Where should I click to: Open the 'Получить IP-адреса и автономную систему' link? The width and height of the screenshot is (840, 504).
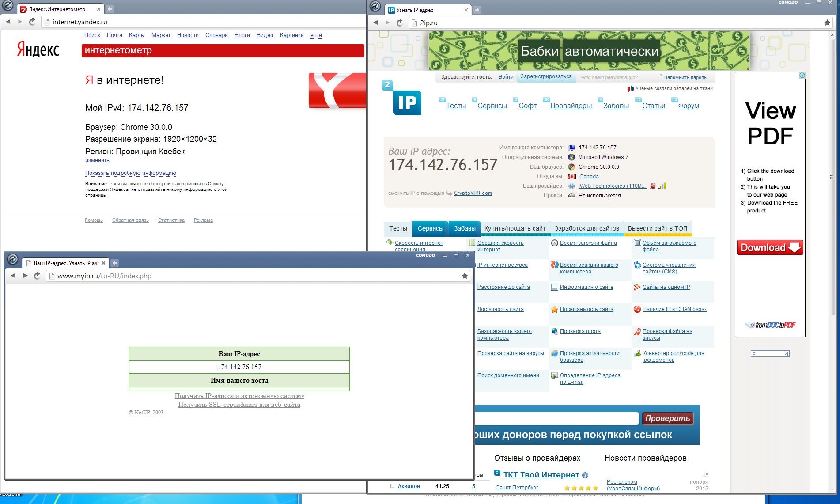[x=239, y=396]
